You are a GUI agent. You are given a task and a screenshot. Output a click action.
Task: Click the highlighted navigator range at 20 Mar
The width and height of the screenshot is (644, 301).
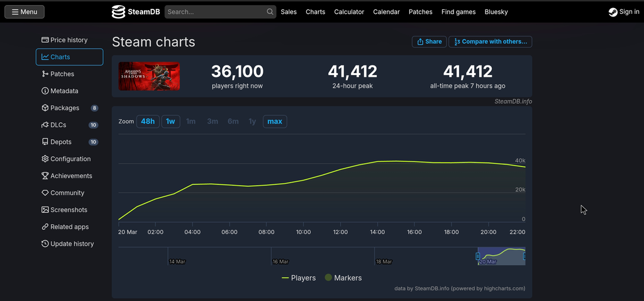point(501,256)
